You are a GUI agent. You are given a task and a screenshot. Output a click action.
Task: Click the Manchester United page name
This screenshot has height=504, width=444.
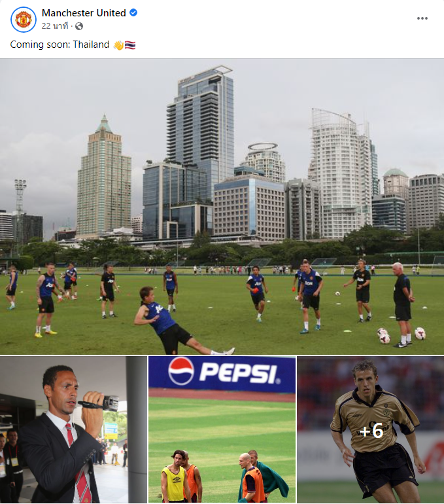pos(84,13)
